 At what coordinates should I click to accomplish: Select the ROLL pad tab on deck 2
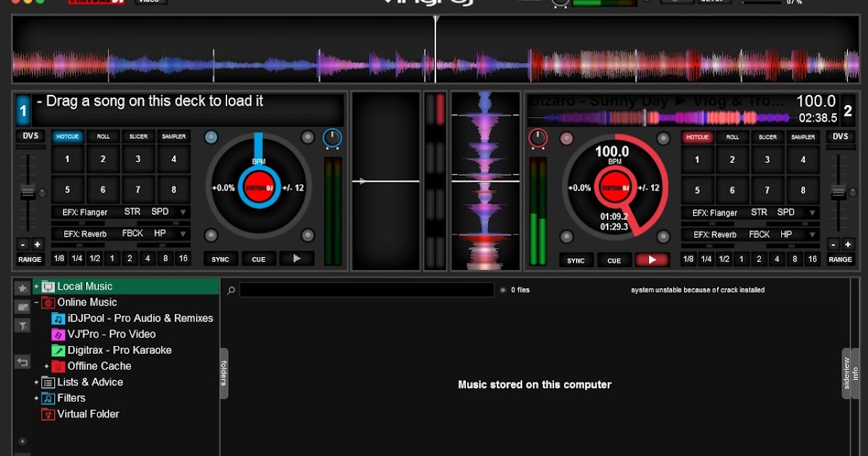tap(733, 137)
